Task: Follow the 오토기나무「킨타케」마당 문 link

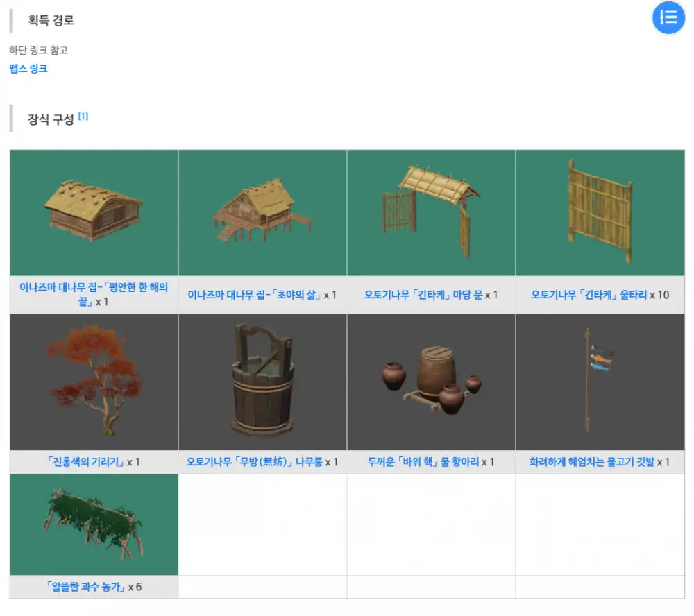Action: tap(423, 295)
